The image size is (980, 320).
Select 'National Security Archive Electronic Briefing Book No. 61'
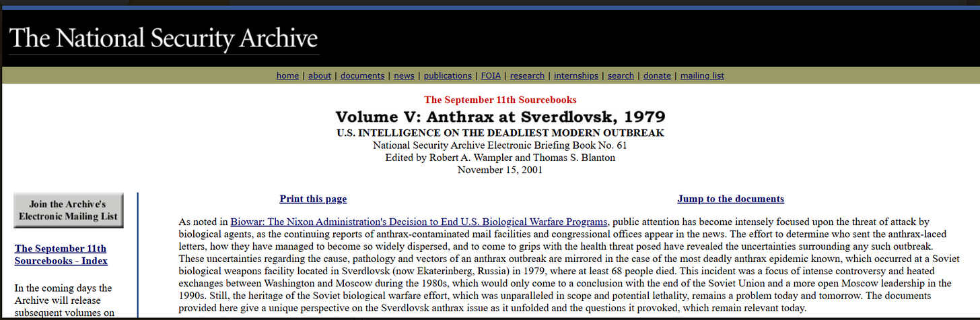pos(500,145)
